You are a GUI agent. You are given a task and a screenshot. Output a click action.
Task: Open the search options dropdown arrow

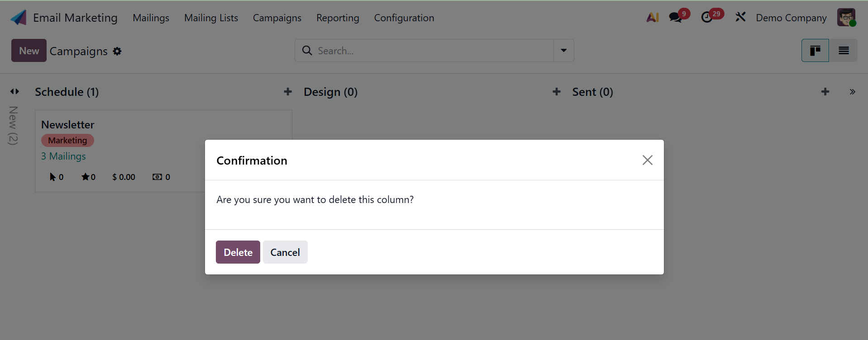(564, 51)
